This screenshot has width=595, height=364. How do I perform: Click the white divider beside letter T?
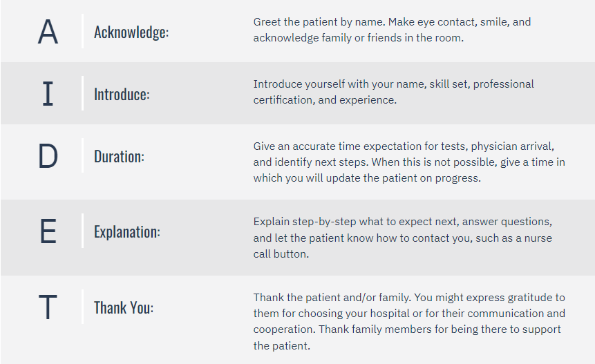point(82,307)
